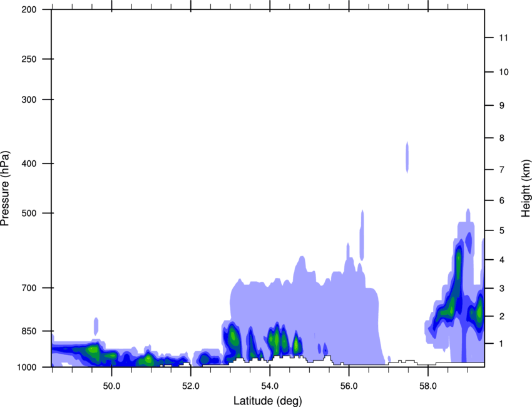Click latitude tick label 56.0
532x407 pixels.
click(349, 386)
